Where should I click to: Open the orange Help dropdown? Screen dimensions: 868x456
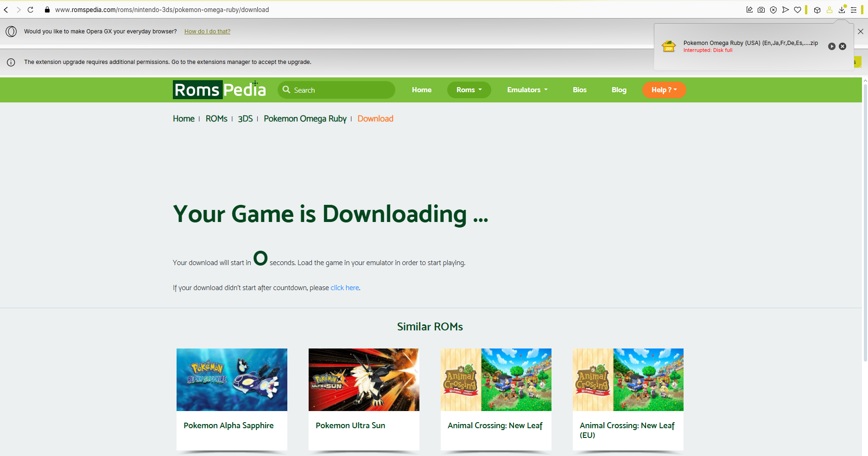pyautogui.click(x=664, y=90)
